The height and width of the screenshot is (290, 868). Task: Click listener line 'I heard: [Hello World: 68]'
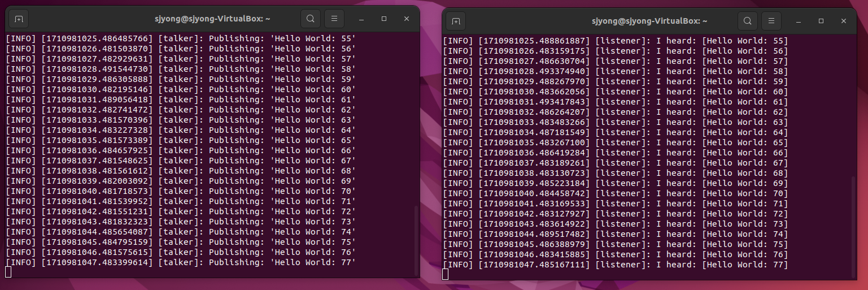tap(615, 173)
